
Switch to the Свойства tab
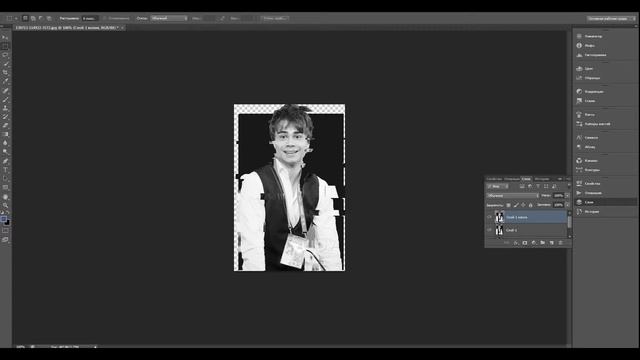(494, 179)
